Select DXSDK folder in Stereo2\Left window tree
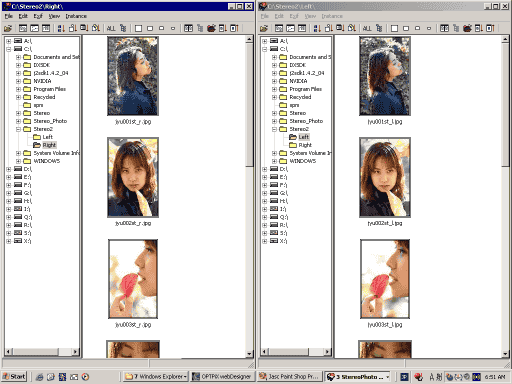 [297, 65]
